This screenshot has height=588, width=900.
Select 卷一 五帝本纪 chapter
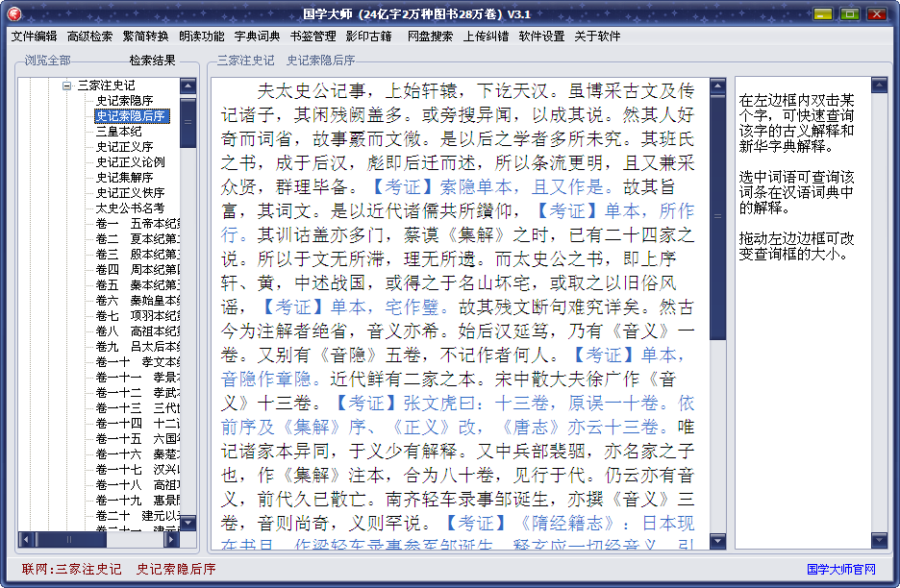[137, 224]
